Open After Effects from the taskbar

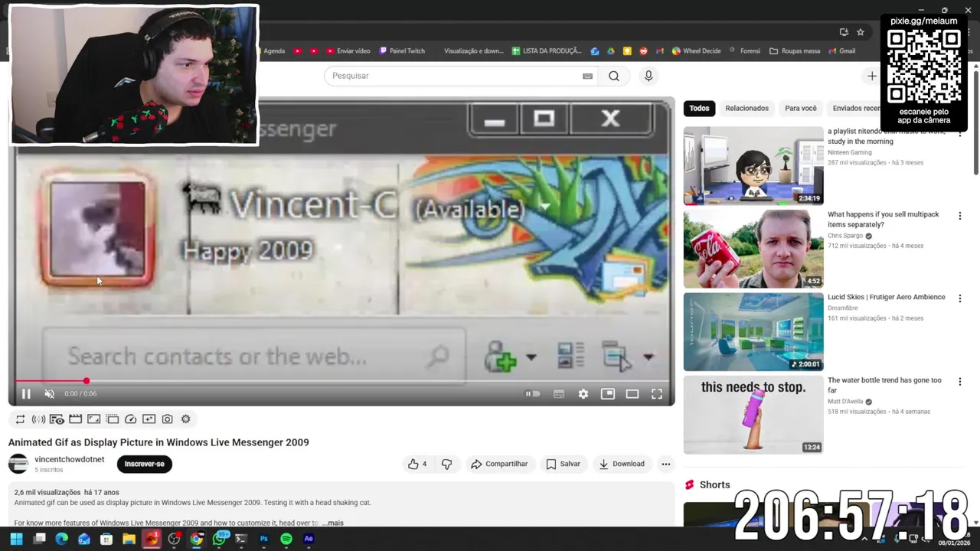(x=309, y=539)
